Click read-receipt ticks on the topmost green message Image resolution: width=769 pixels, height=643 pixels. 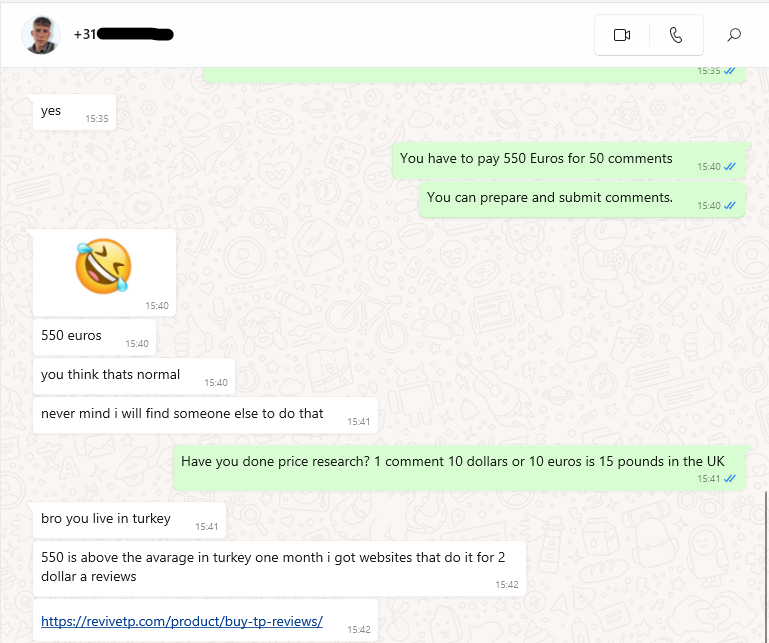730,71
